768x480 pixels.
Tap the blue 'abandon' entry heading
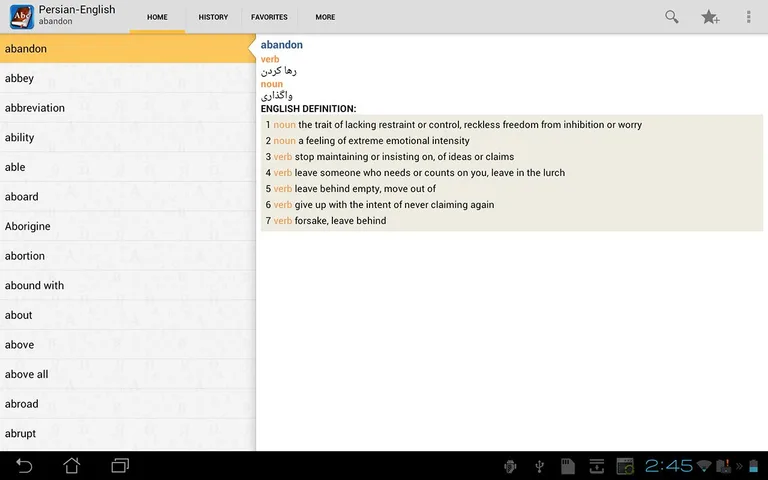coord(282,45)
